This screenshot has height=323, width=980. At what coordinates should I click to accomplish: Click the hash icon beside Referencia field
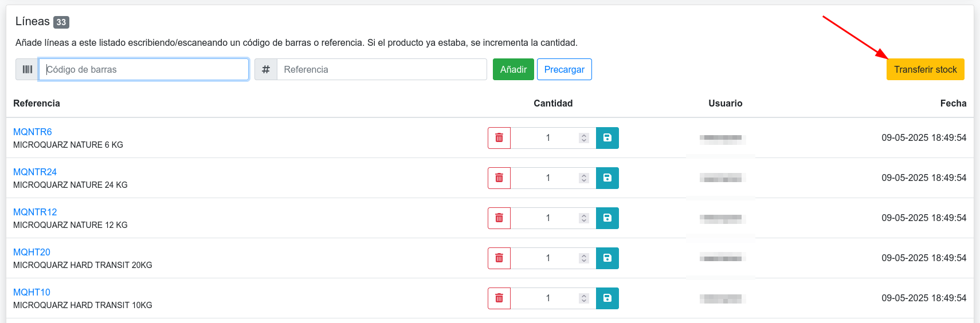click(x=266, y=69)
